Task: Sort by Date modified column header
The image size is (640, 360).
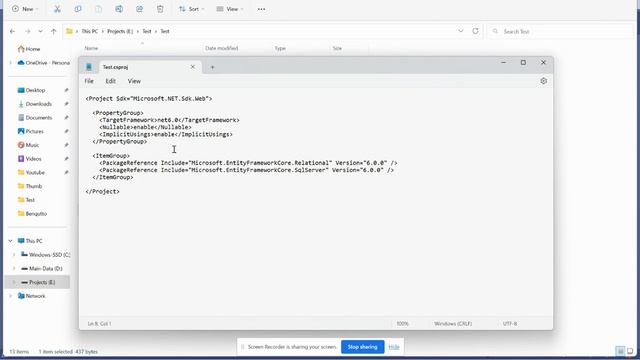Action: tap(222, 48)
